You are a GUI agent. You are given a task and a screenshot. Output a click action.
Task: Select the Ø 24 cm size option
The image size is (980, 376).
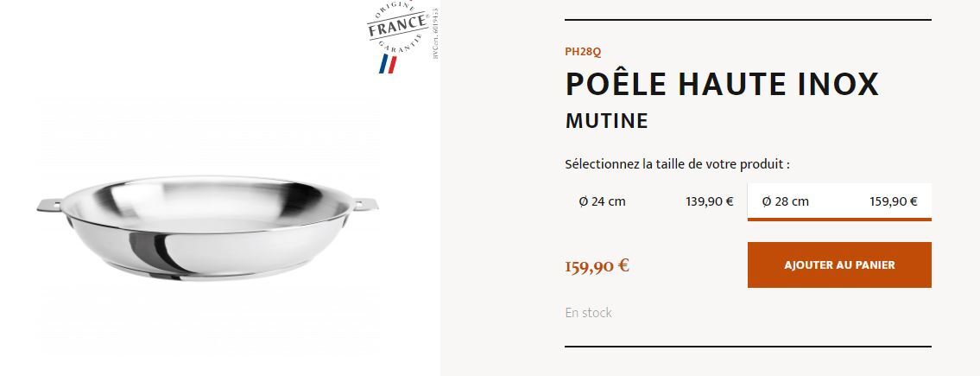click(x=602, y=201)
